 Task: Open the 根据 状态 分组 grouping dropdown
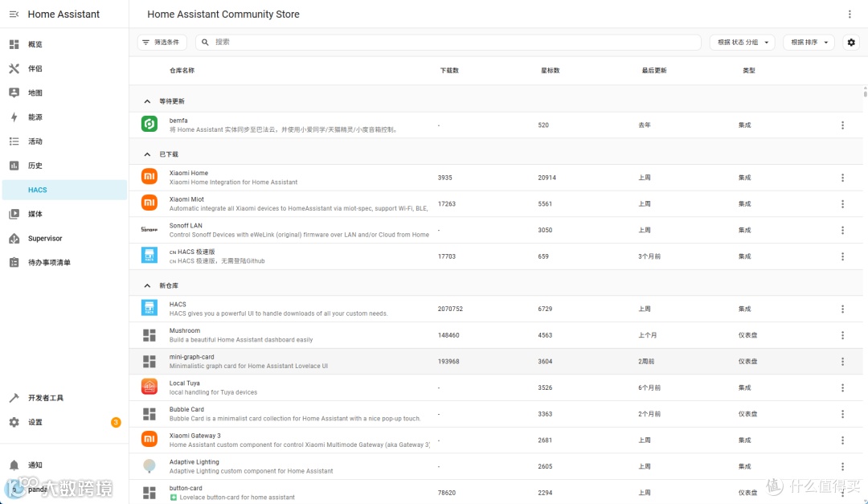[743, 42]
